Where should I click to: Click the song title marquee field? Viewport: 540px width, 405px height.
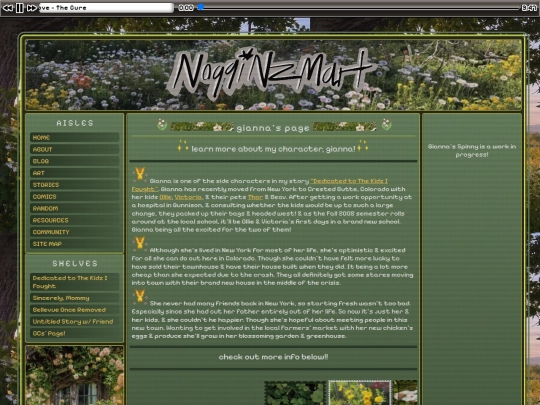click(106, 8)
